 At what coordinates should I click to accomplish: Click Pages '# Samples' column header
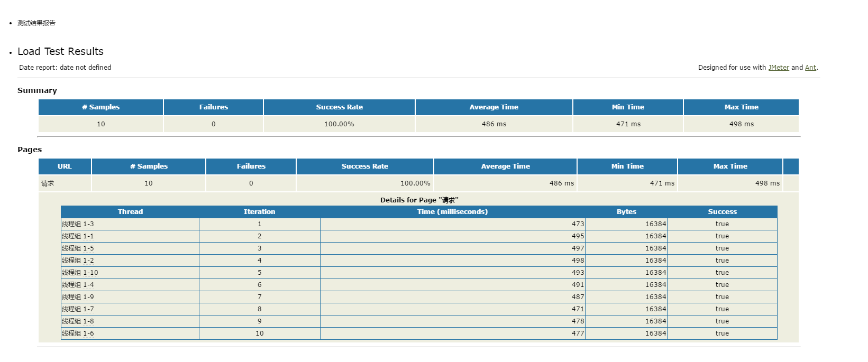point(149,166)
